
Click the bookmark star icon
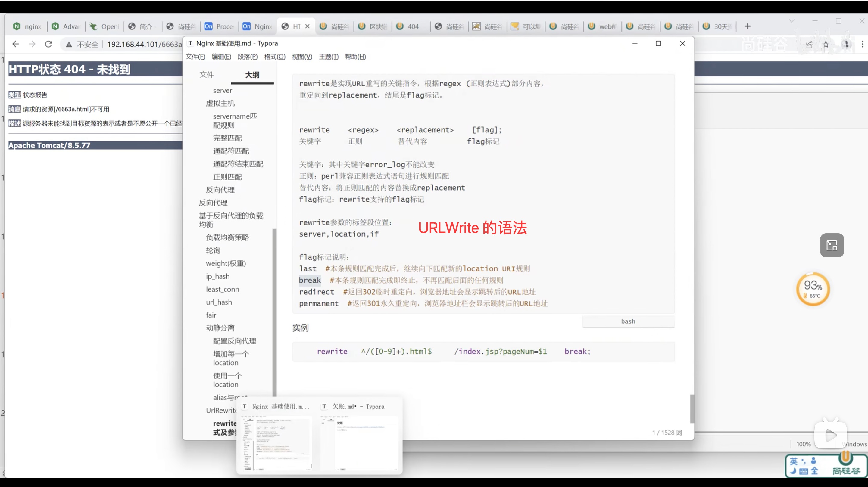[x=826, y=44]
